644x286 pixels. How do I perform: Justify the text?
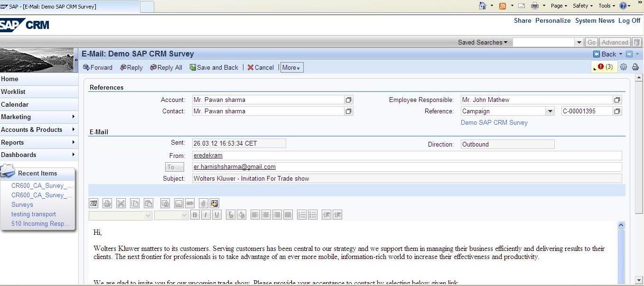point(288,215)
